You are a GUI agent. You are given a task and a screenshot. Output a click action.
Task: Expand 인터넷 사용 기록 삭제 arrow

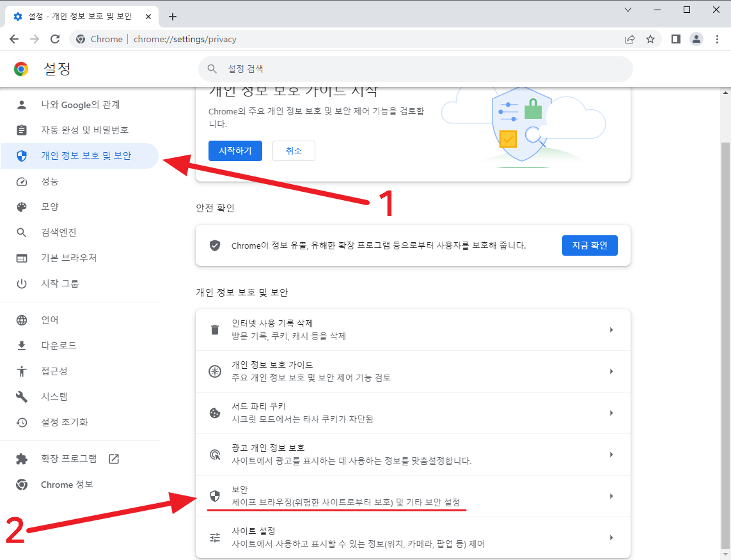pyautogui.click(x=611, y=330)
